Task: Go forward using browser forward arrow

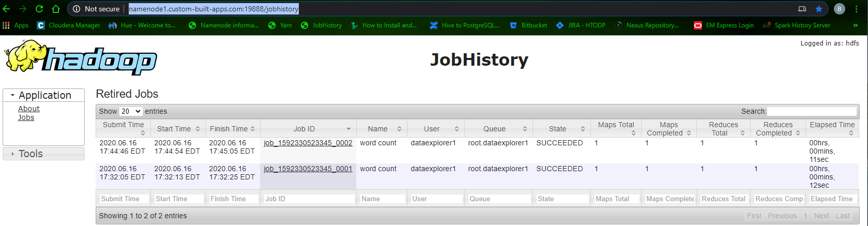Action: (23, 9)
